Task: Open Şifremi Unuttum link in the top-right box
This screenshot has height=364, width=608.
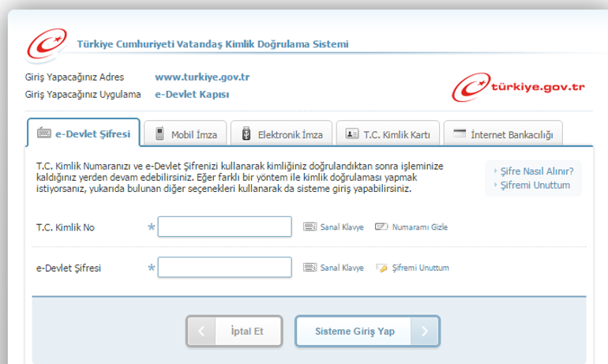Action: (x=535, y=186)
